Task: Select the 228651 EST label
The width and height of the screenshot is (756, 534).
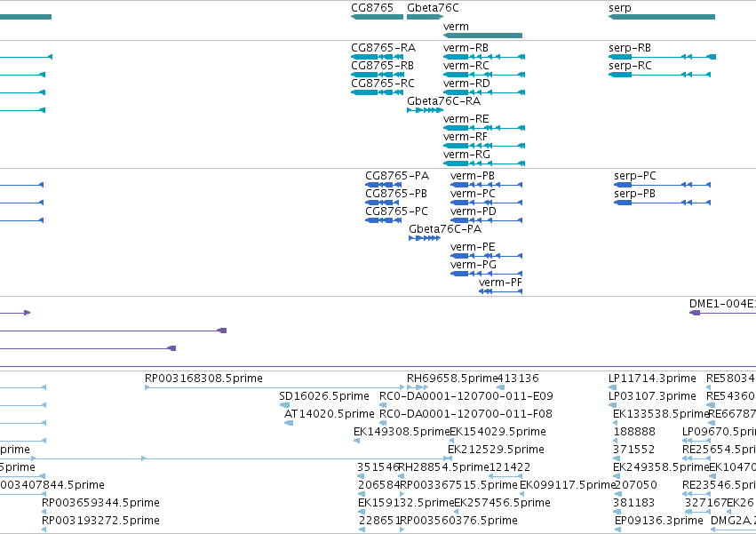Action: coord(379,521)
